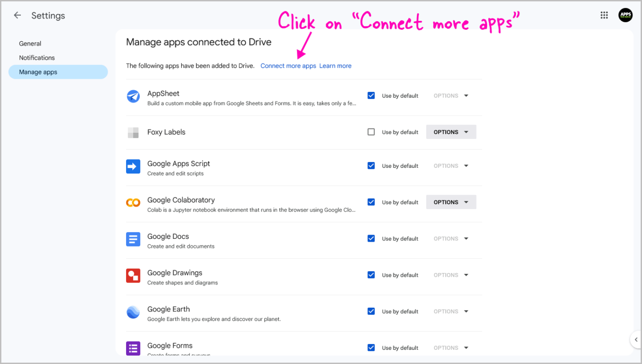Uncheck Use by default for Google Drawings

[371, 275]
